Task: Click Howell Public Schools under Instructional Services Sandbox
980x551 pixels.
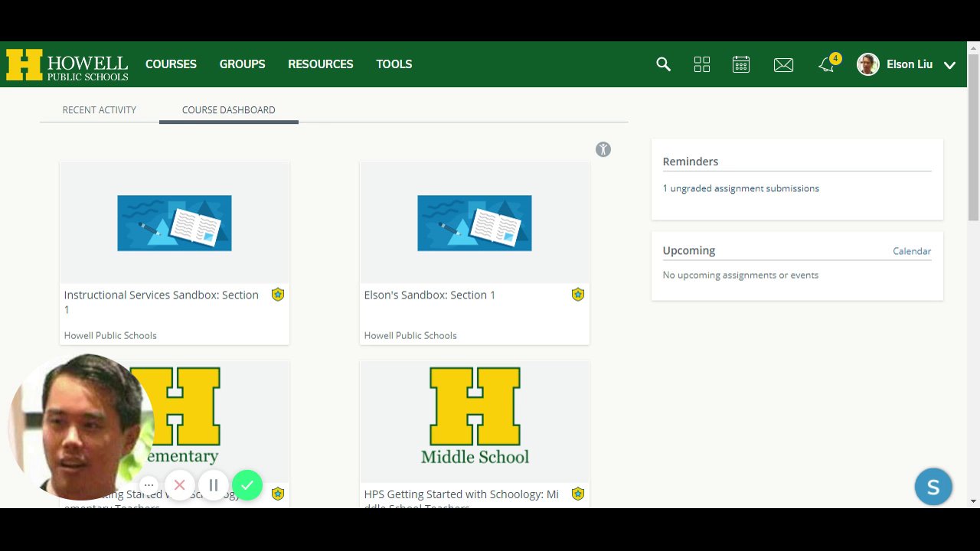Action: click(110, 335)
